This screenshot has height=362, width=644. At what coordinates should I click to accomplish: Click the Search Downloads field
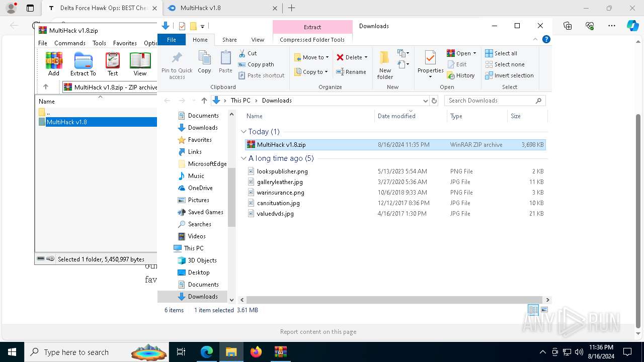[495, 101]
